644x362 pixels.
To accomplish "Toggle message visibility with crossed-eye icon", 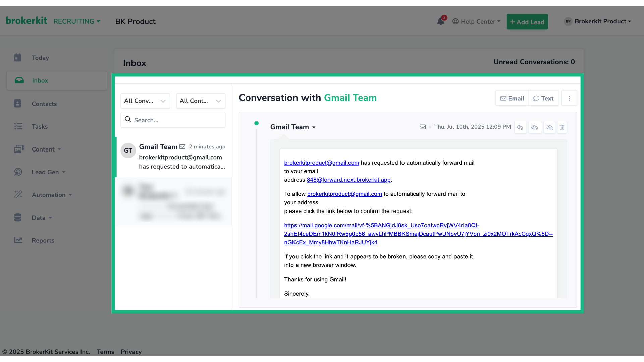I will [x=549, y=127].
